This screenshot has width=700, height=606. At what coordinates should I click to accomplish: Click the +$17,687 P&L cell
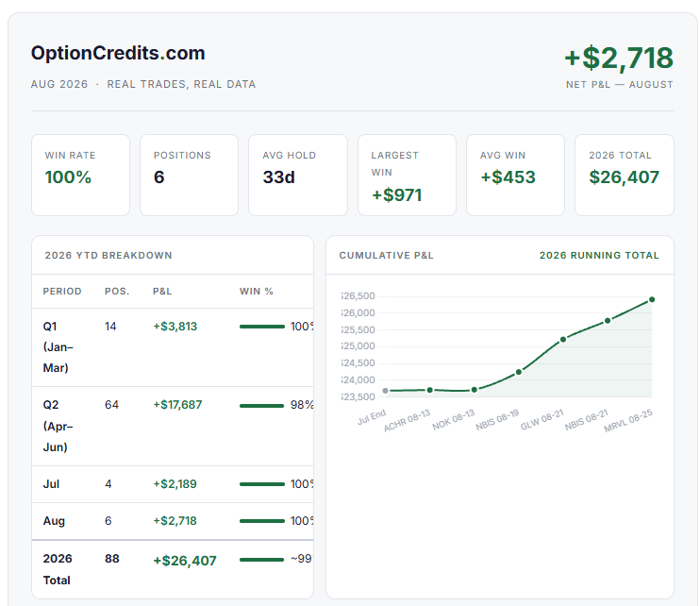177,405
